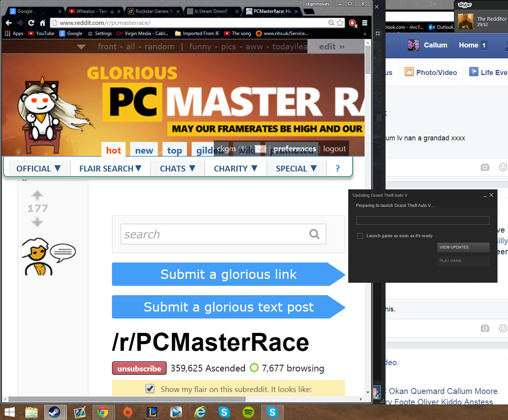The image size is (508, 420).
Task: Close the Steam updating dialog
Action: pos(491,195)
